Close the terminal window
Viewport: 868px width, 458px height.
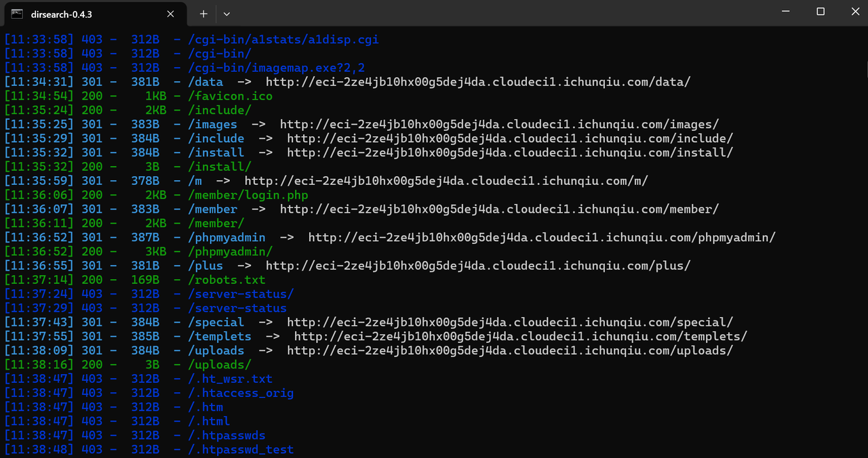pyautogui.click(x=852, y=12)
